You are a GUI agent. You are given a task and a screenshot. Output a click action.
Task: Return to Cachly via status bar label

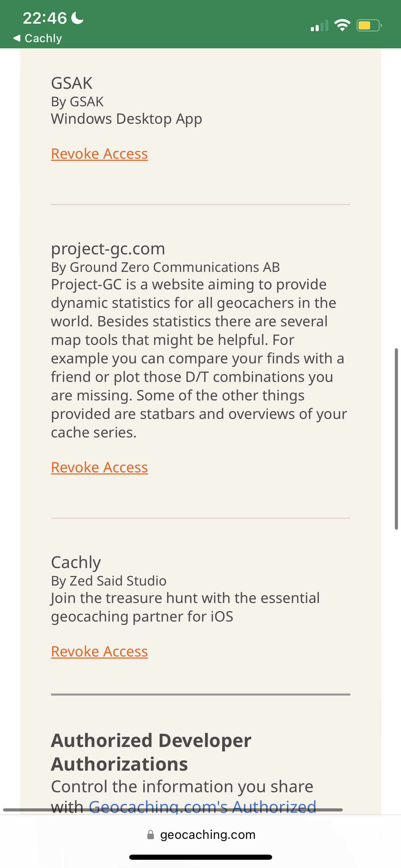43,38
